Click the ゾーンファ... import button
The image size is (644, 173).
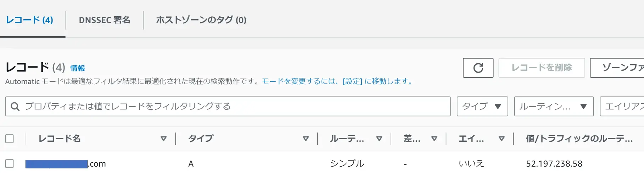click(617, 68)
